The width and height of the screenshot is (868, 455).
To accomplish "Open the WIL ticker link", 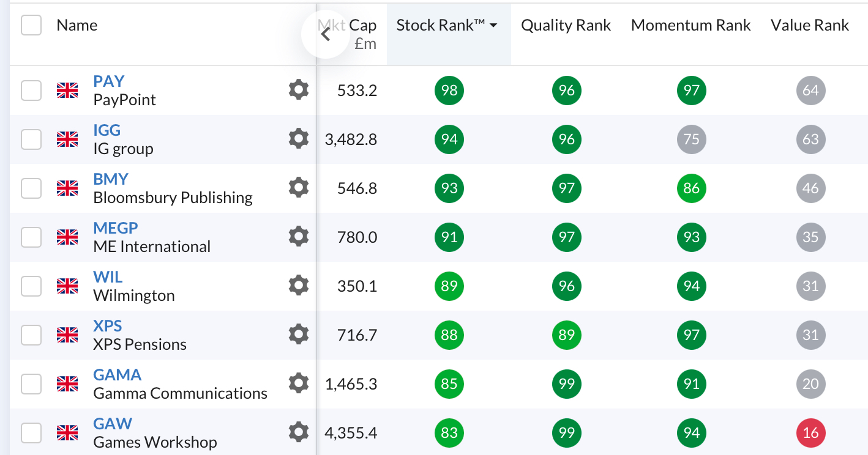I will pos(108,277).
